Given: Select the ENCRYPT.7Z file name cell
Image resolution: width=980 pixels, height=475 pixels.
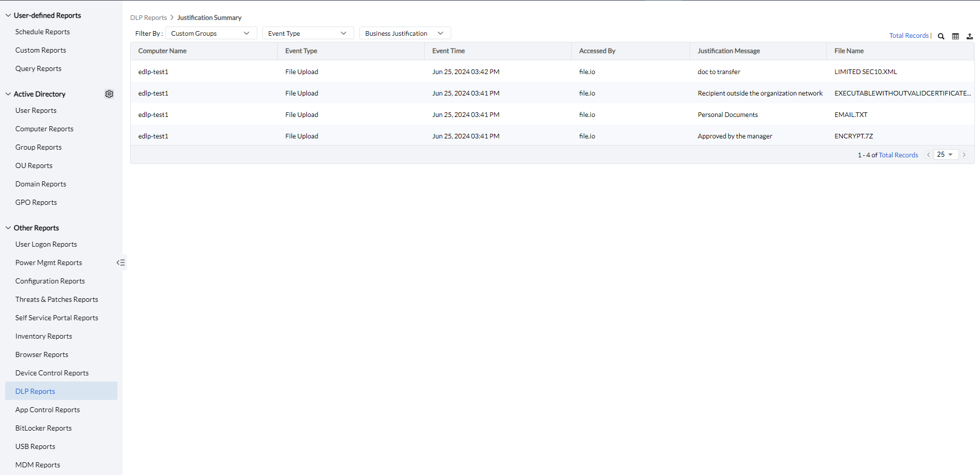Looking at the screenshot, I should (854, 136).
